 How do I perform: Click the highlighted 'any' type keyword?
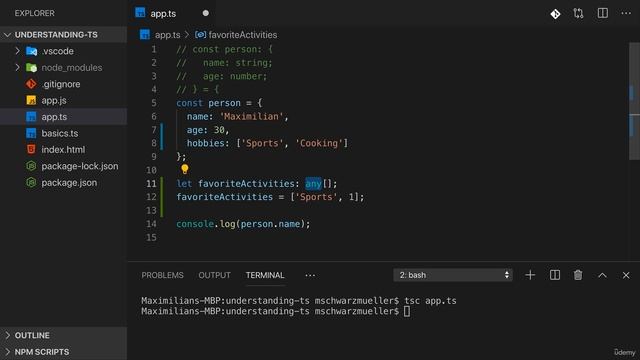(x=313, y=184)
